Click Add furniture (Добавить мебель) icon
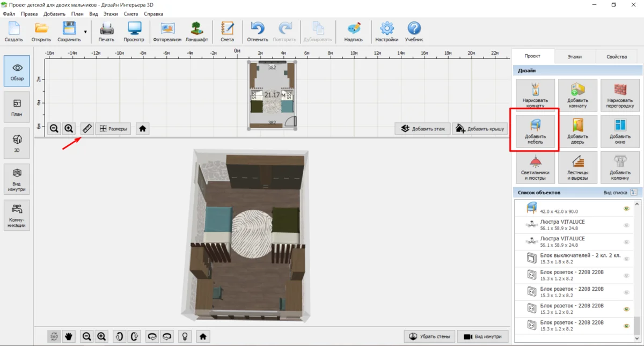The width and height of the screenshot is (644, 346). point(535,130)
